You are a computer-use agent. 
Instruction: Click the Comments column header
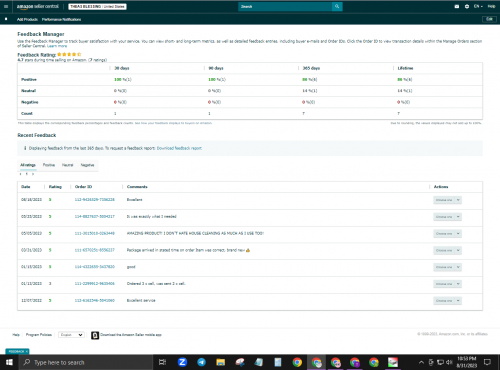[137, 187]
